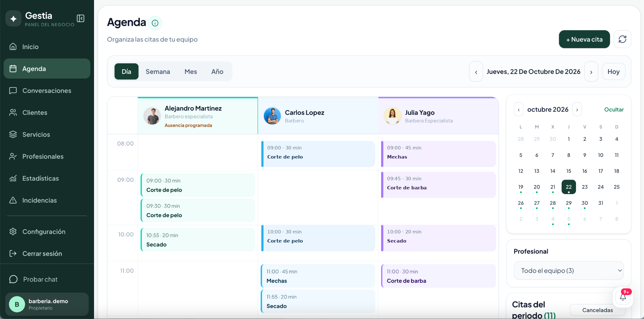Collapse the sidebar panel icon
644x319 pixels.
point(80,19)
